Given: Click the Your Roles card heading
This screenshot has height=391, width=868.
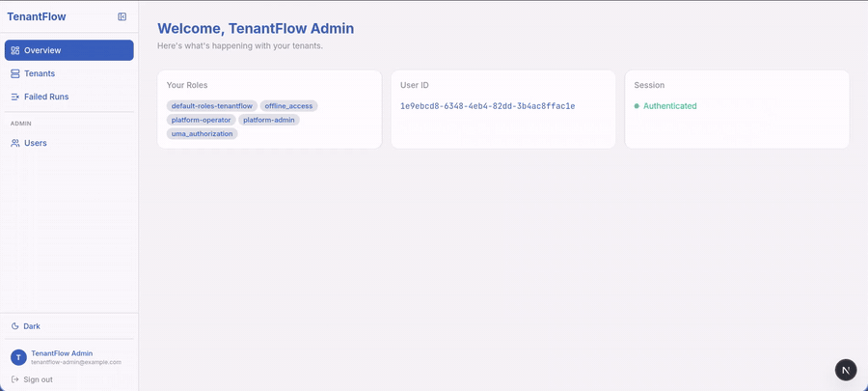Looking at the screenshot, I should [x=187, y=85].
